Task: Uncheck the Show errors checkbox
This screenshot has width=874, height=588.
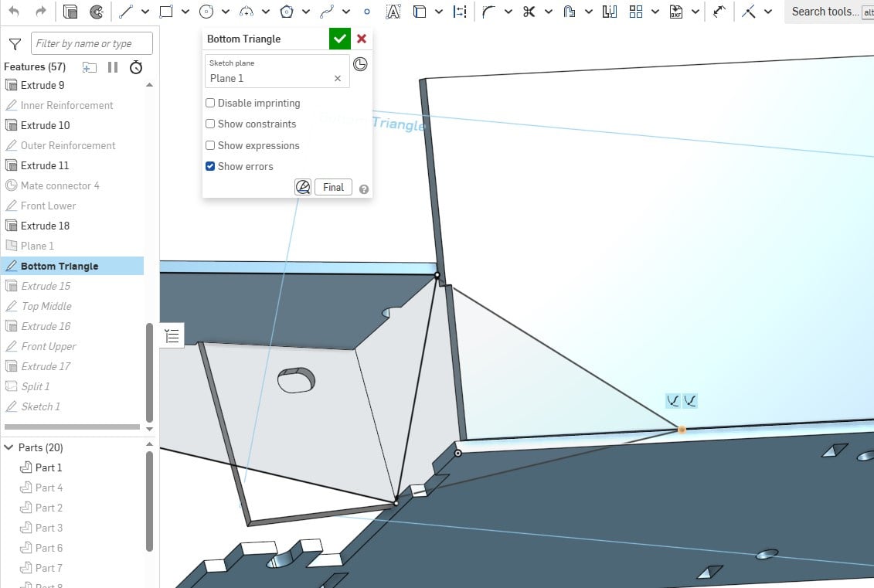Action: (x=210, y=166)
